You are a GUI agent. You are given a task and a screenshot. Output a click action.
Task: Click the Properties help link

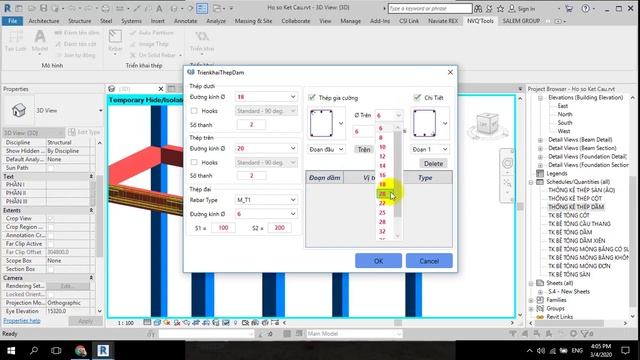click(22, 321)
